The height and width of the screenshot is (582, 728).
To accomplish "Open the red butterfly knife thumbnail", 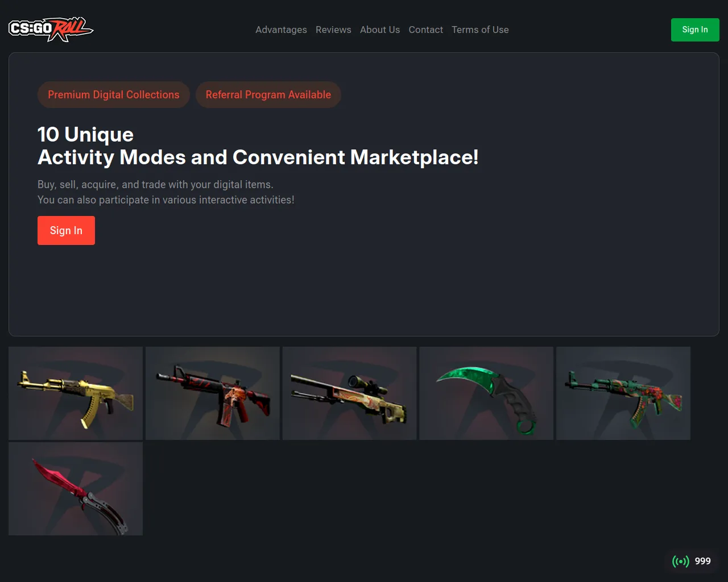I will pos(76,489).
